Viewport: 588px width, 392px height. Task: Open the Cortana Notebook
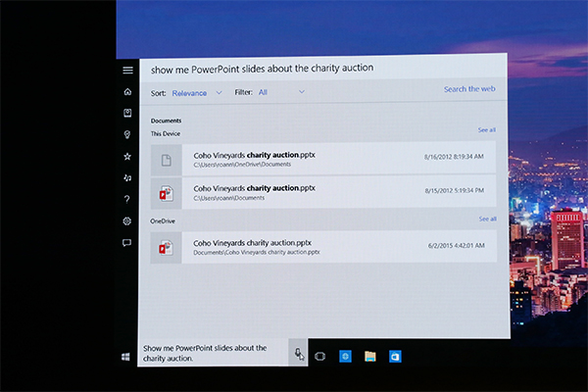[127, 113]
